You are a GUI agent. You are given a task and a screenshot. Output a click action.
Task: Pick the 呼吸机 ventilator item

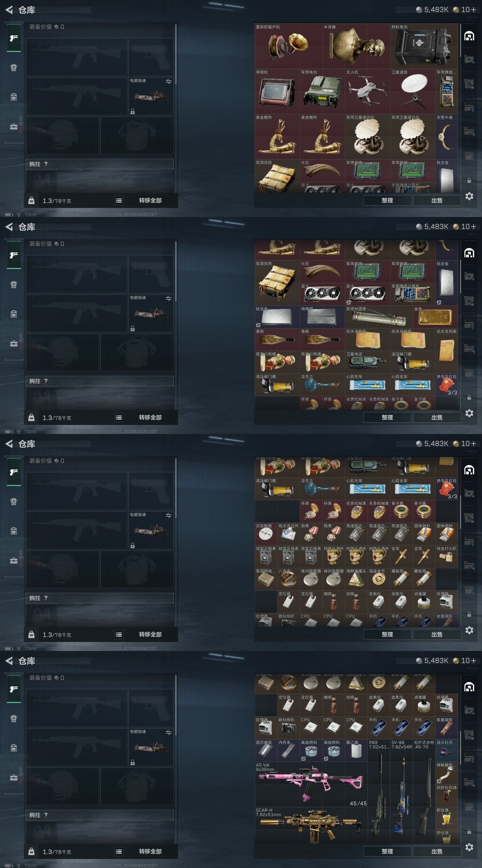[x=277, y=92]
